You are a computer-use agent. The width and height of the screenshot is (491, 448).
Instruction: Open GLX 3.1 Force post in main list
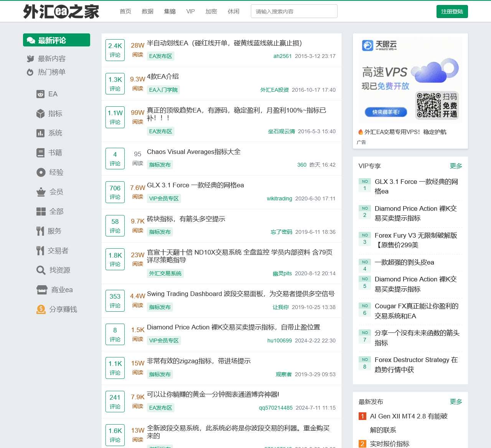195,185
